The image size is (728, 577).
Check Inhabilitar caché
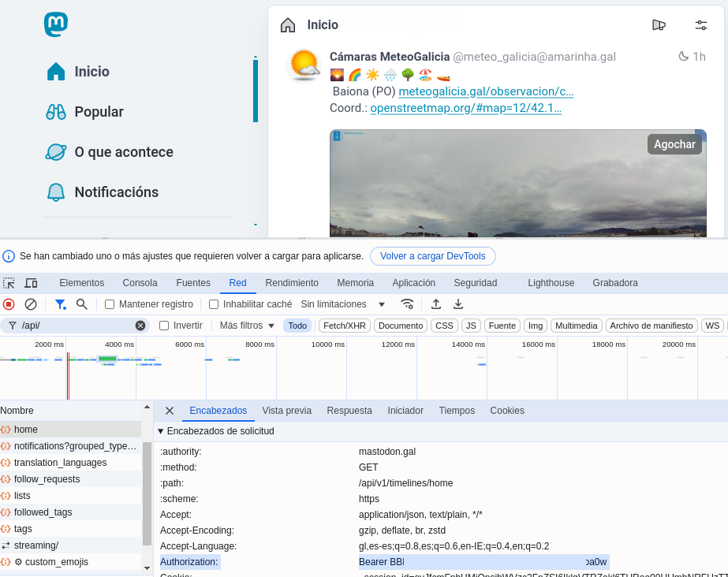213,303
